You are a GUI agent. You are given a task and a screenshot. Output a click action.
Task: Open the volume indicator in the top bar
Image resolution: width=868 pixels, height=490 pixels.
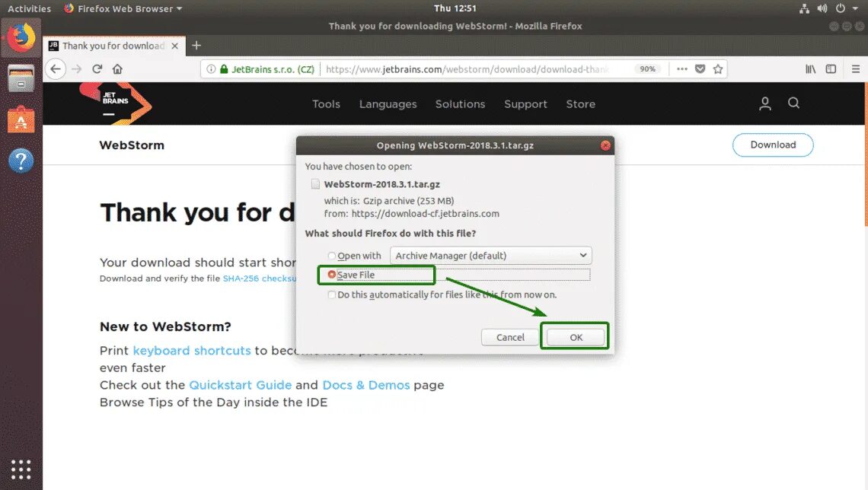tap(822, 8)
